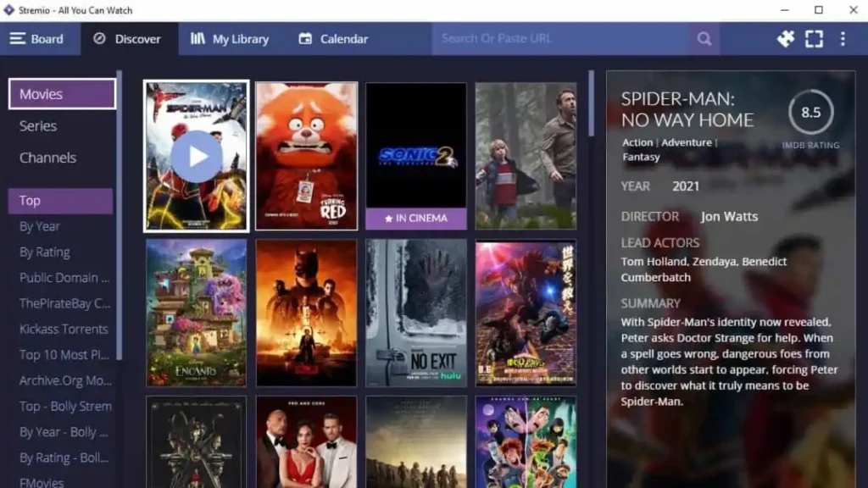This screenshot has height=488, width=868.
Task: Click the search magnifier icon
Action: [704, 39]
